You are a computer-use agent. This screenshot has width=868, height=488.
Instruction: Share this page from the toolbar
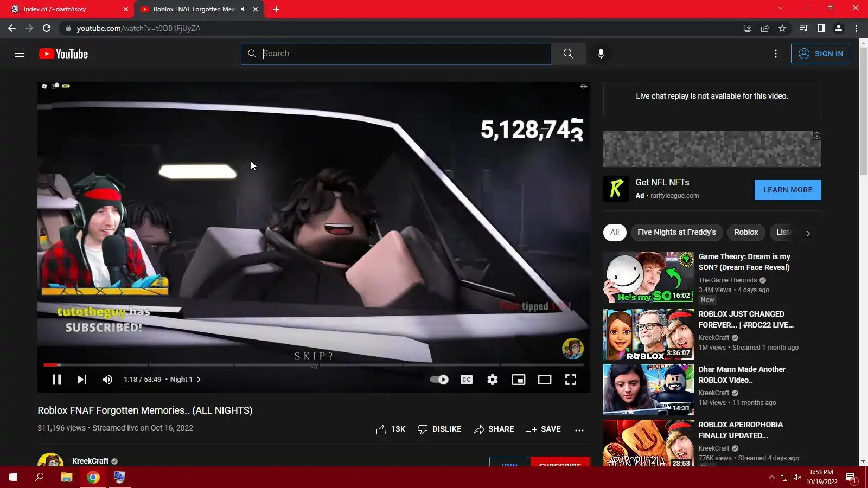point(764,28)
